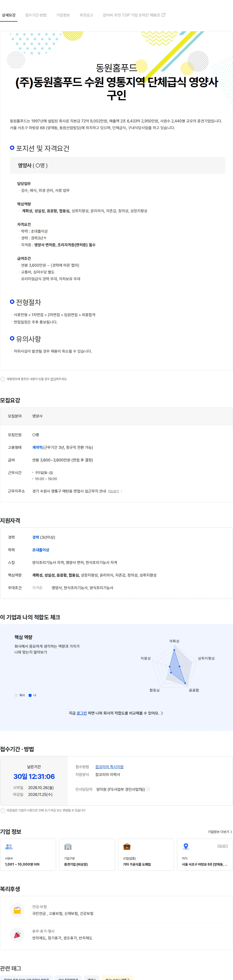Switch to the 접수기간·방법 tab

click(x=36, y=15)
